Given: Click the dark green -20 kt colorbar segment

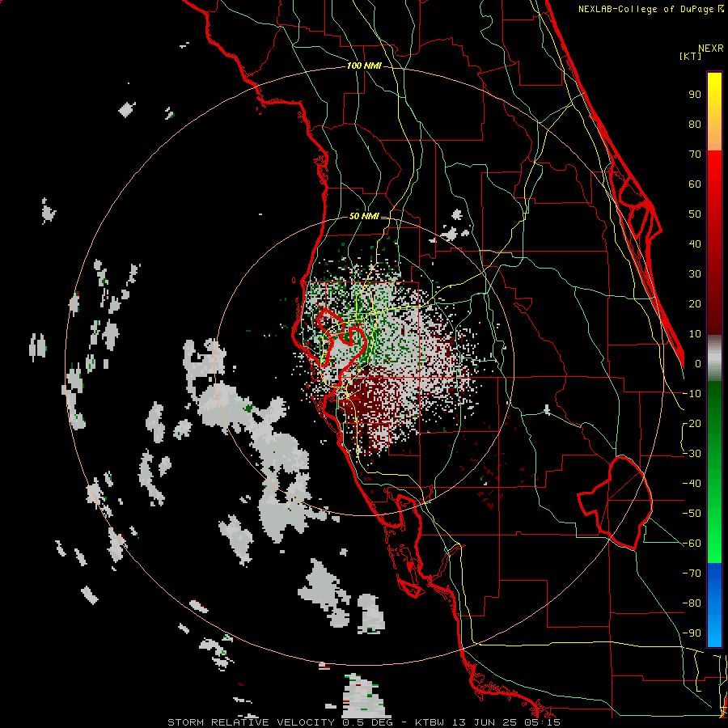Looking at the screenshot, I should pos(714,423).
